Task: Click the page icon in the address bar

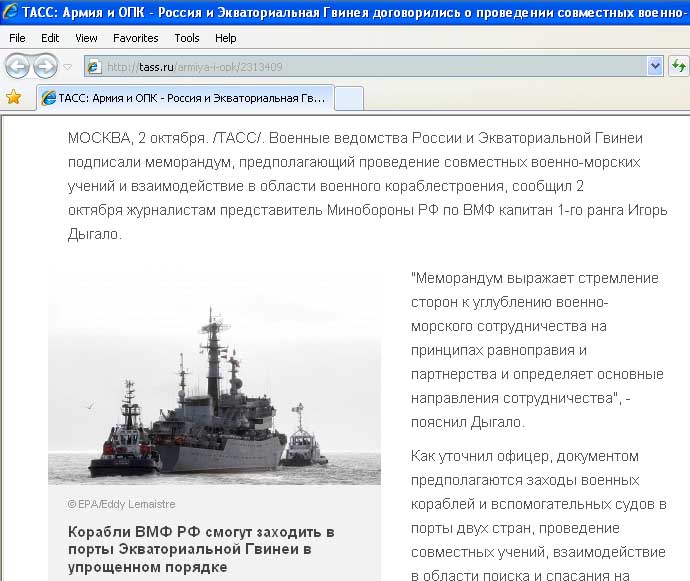Action: click(x=93, y=67)
